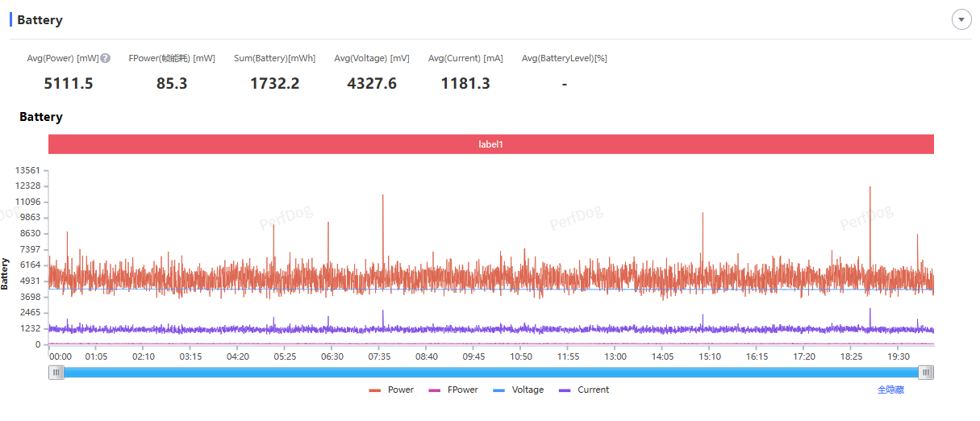The height and width of the screenshot is (421, 980).
Task: Click the right handle of time range slider
Action: pos(927,372)
